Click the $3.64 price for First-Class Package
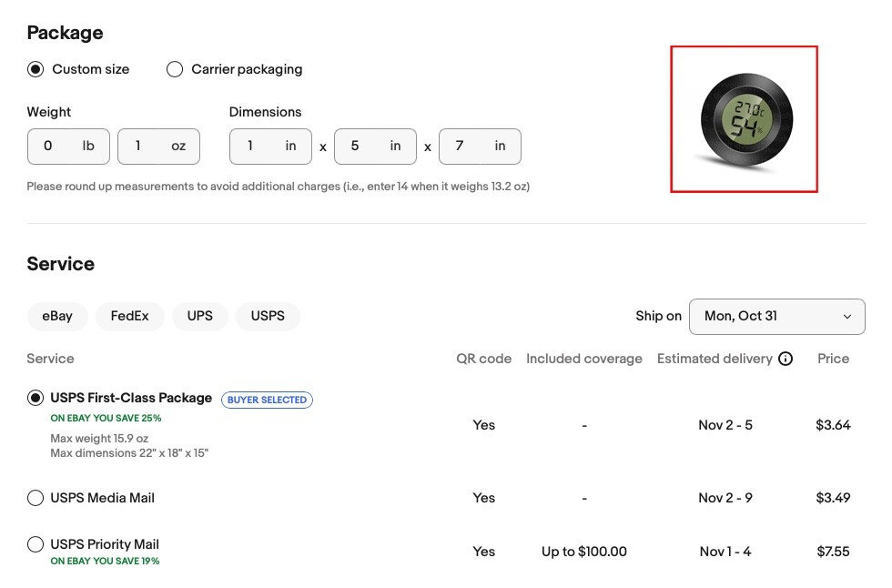Screen dimensions: 892x588 pyautogui.click(x=833, y=425)
